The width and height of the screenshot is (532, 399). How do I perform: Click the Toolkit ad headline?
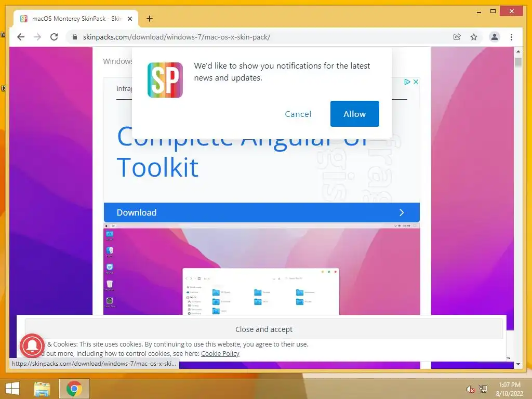(157, 167)
